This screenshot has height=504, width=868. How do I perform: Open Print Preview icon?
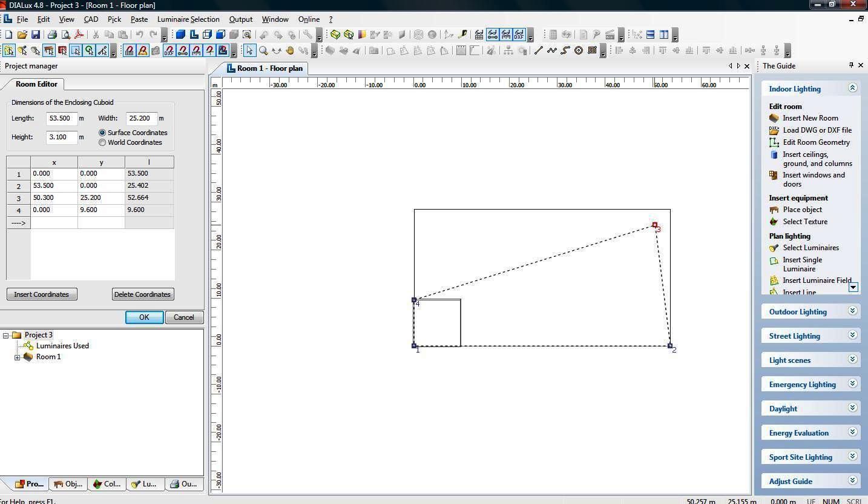pos(65,35)
